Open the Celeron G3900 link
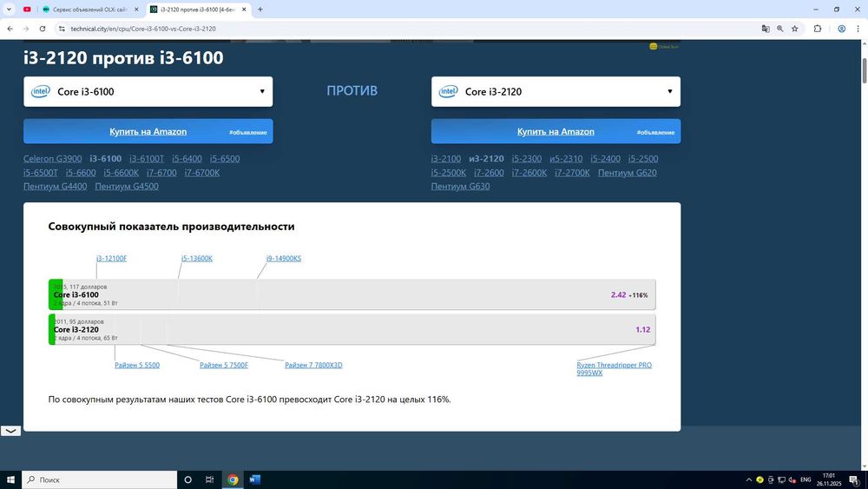868x489 pixels. point(53,159)
